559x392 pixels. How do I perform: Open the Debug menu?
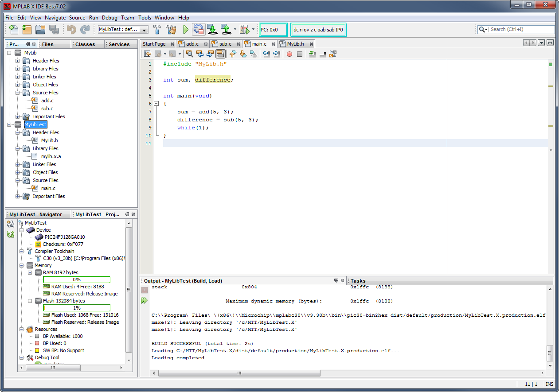pyautogui.click(x=109, y=18)
